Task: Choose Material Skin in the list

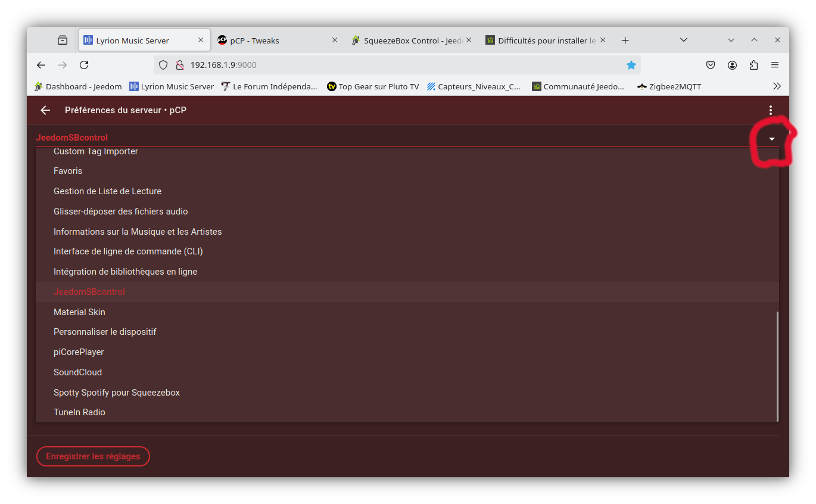Action: pyautogui.click(x=407, y=312)
